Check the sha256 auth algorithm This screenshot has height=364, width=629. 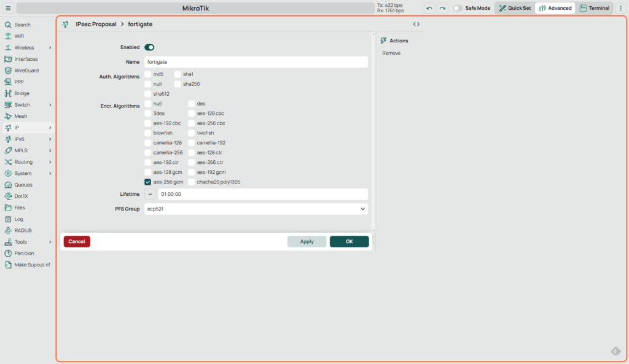tap(178, 83)
